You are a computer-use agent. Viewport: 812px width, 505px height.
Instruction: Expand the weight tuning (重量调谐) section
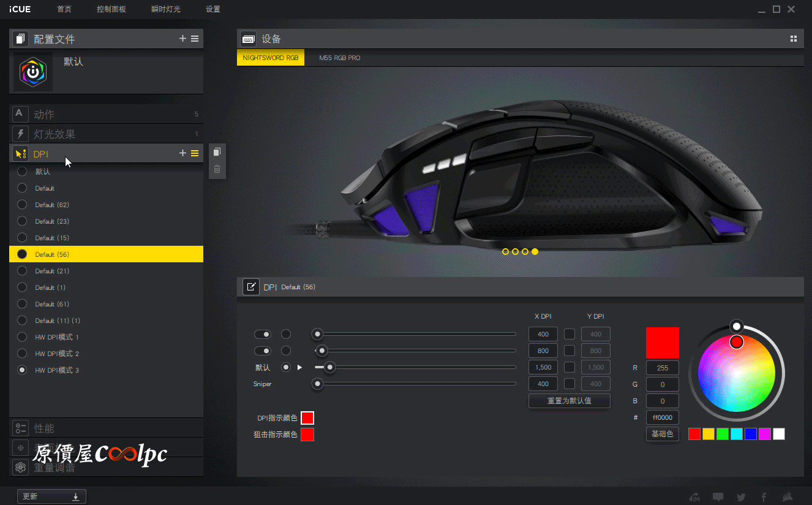(106, 467)
